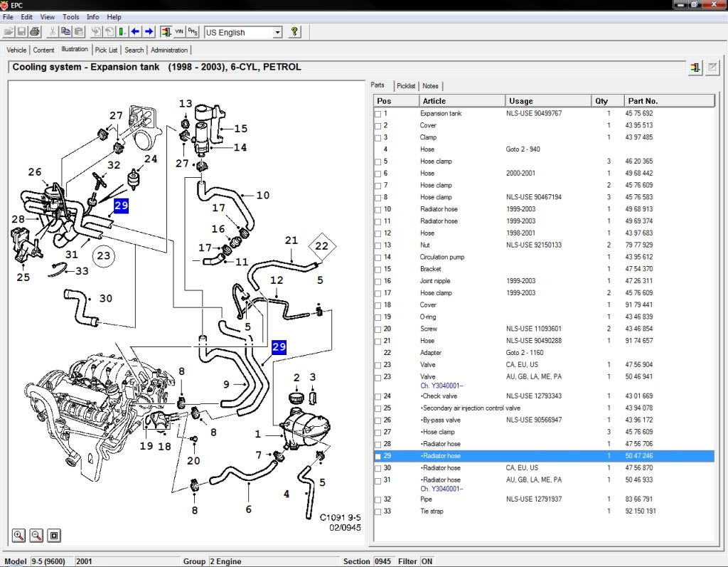This screenshot has width=728, height=567.
Task: Click the Model field showing 9-5 (9600)
Action: pyautogui.click(x=51, y=561)
